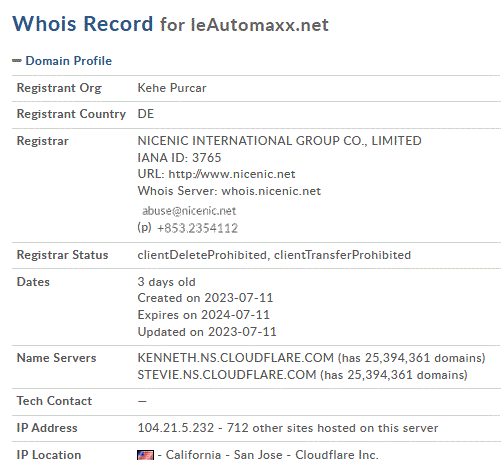Click the Domain Profile heading
The image size is (502, 461).
(x=69, y=61)
